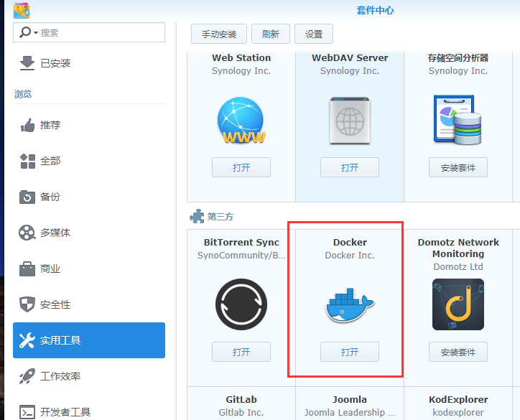Viewport: 520px width, 420px height.
Task: Click the search magnifier dropdown icon
Action: (x=29, y=32)
